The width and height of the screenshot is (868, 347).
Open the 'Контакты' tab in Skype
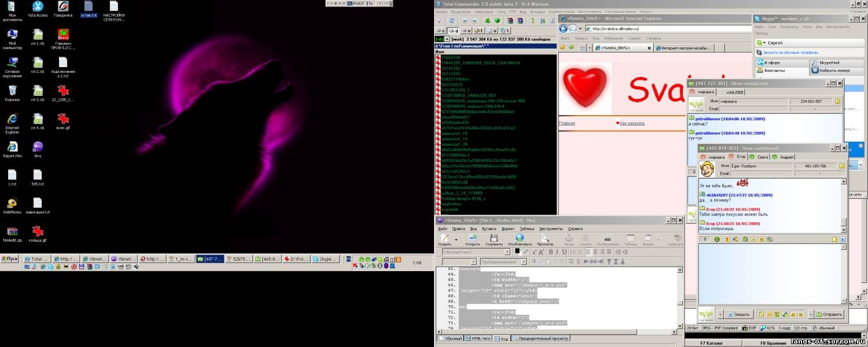pyautogui.click(x=782, y=71)
